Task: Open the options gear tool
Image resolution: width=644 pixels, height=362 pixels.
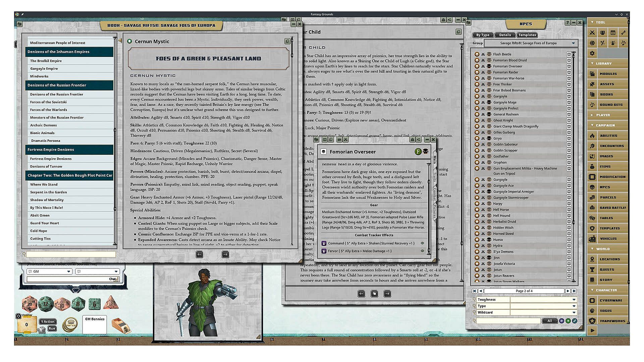Action: 592,53
